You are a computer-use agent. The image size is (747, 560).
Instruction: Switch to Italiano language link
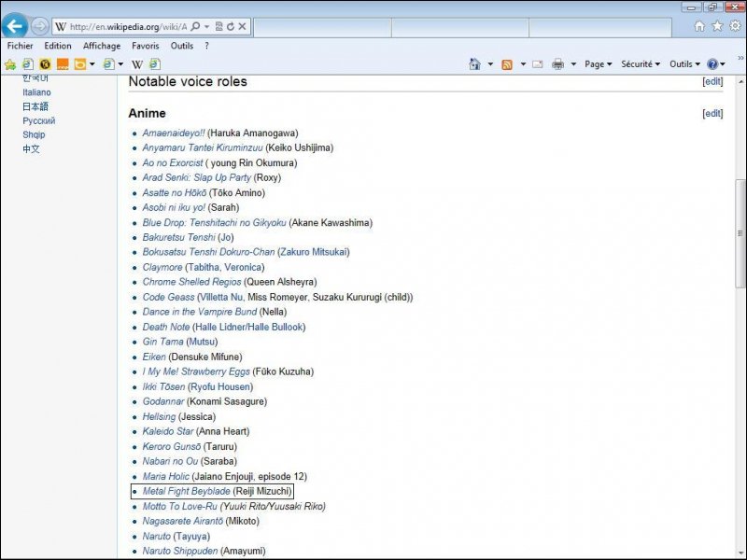pos(36,92)
